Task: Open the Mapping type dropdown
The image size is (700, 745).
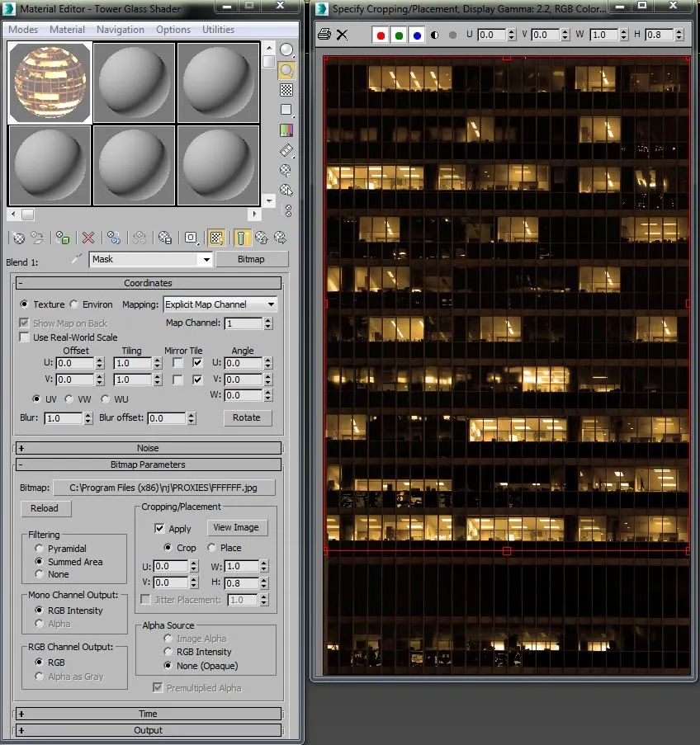Action: [220, 304]
